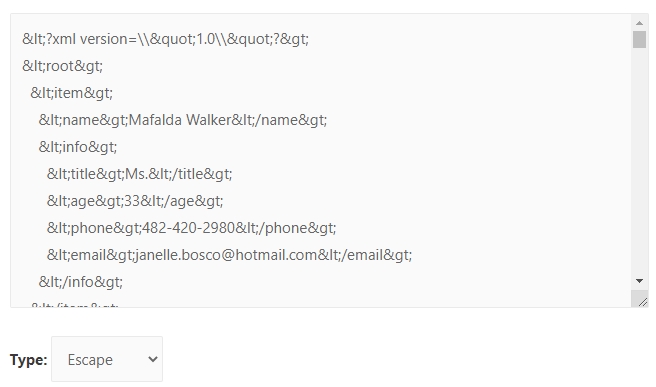The image size is (656, 387).
Task: Click the chevron arrow of the Type selector
Action: pos(153,359)
